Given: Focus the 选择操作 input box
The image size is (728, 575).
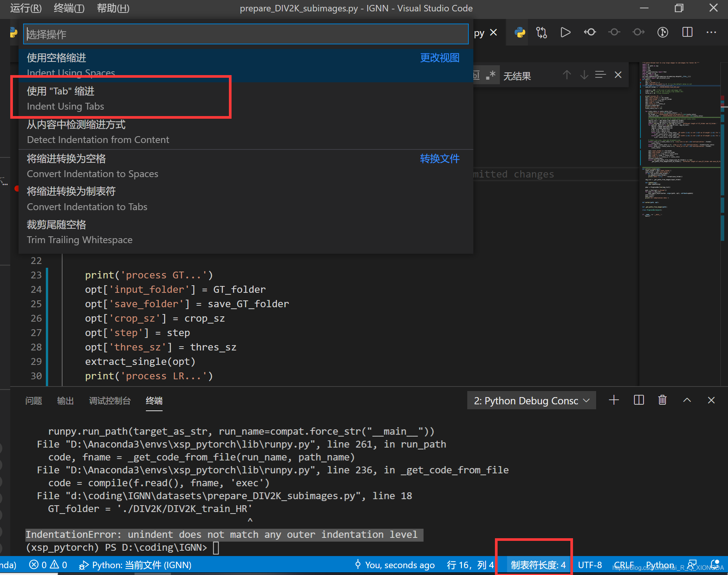Looking at the screenshot, I should tap(246, 34).
